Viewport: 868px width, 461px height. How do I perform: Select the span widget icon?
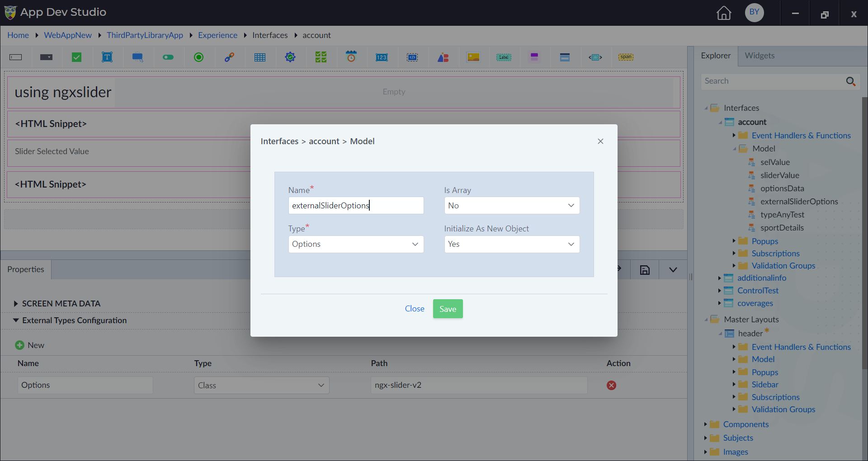[626, 57]
